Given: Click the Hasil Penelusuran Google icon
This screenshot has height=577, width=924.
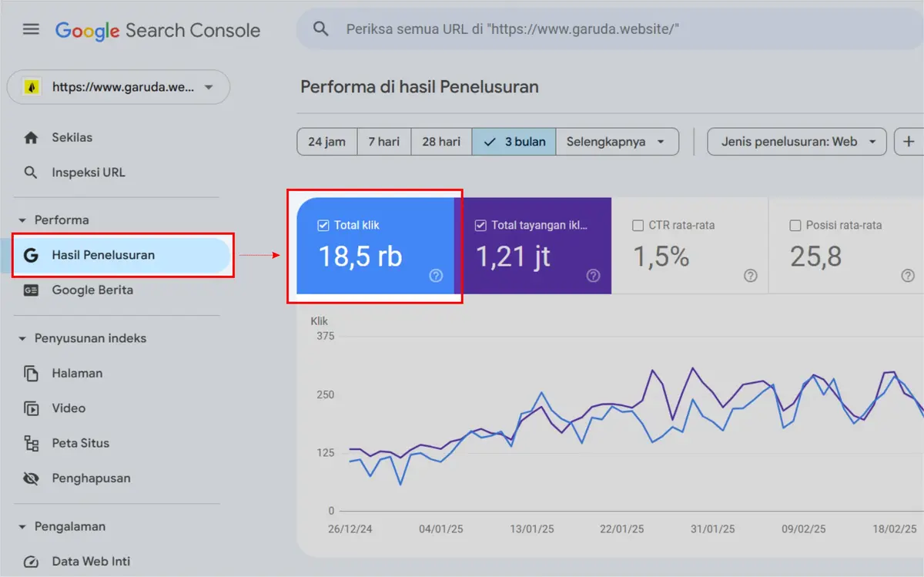Looking at the screenshot, I should point(31,255).
